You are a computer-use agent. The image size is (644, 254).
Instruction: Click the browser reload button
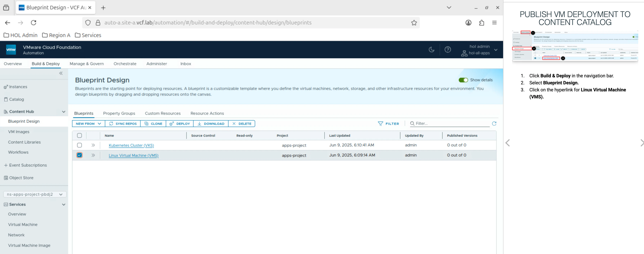coord(34,23)
